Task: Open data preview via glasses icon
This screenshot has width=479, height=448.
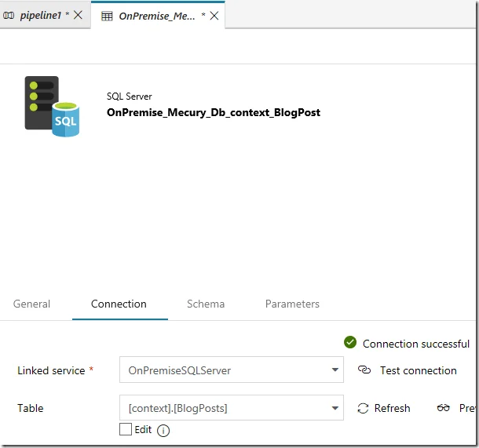Action: (x=444, y=408)
